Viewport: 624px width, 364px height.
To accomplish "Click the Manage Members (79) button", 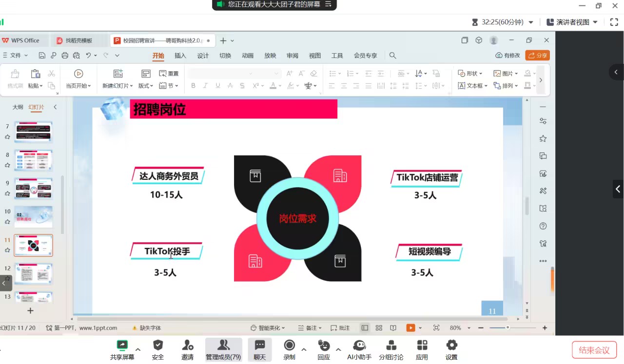I will point(223,349).
